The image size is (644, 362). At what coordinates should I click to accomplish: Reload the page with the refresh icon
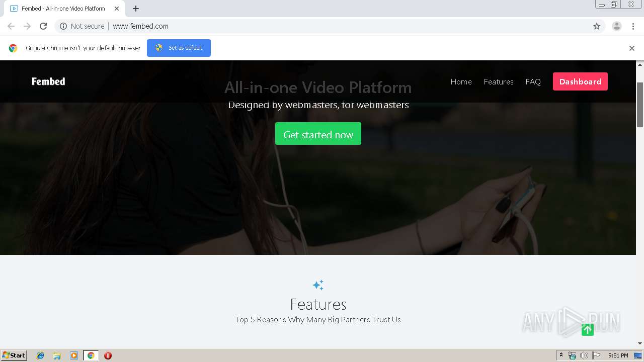click(43, 26)
